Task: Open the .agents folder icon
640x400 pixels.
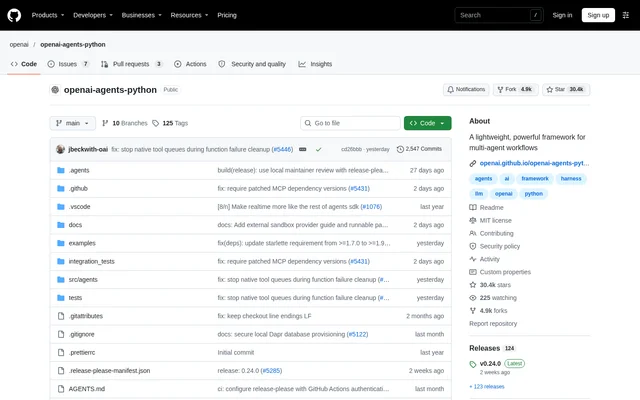Action: click(61, 170)
